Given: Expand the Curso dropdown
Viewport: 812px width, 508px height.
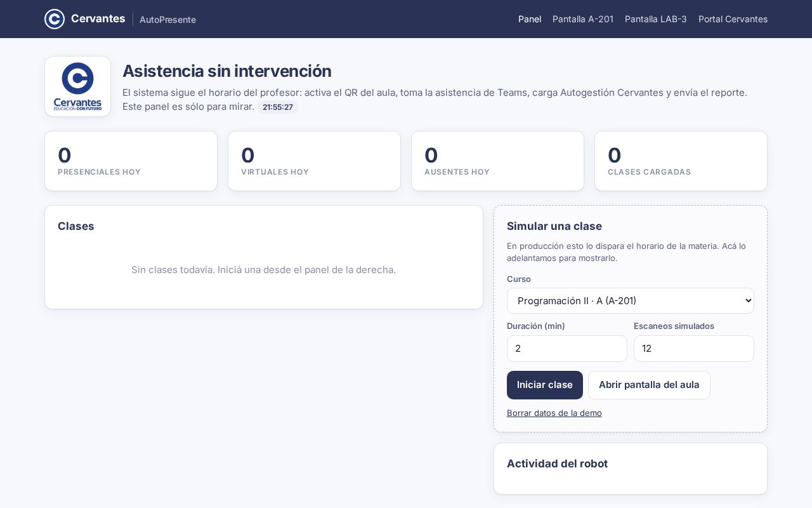Looking at the screenshot, I should pyautogui.click(x=631, y=300).
